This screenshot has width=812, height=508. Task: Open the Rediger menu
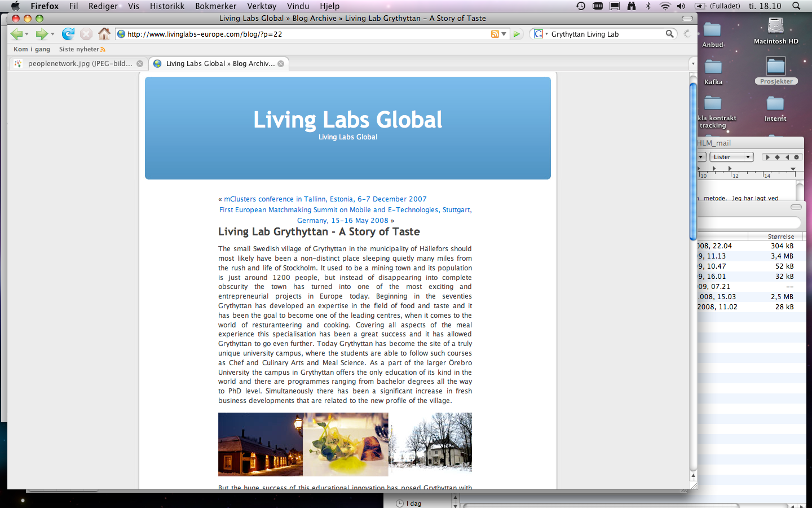pos(103,6)
